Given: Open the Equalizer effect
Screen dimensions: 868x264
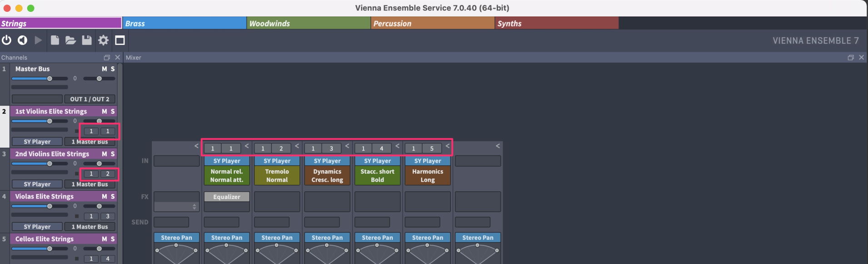Looking at the screenshot, I should coord(227,197).
